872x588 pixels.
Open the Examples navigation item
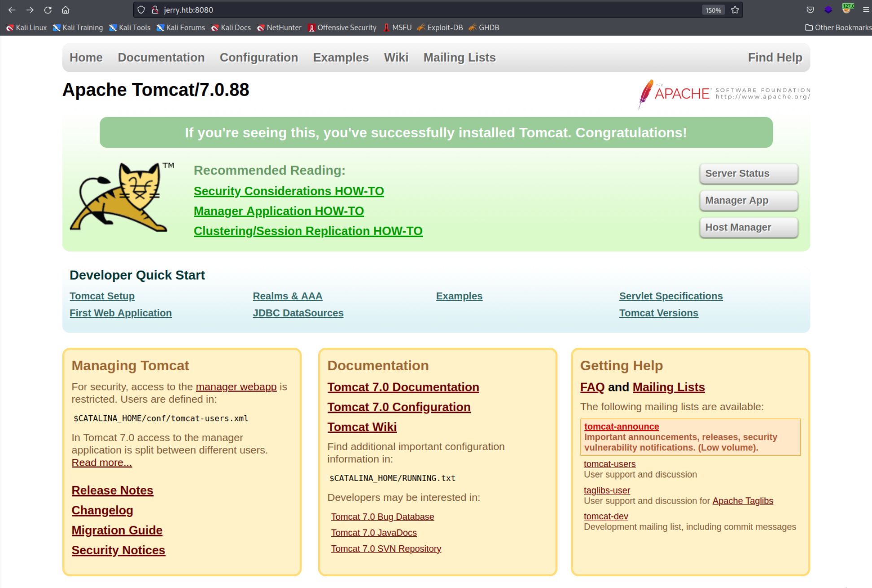coord(341,57)
